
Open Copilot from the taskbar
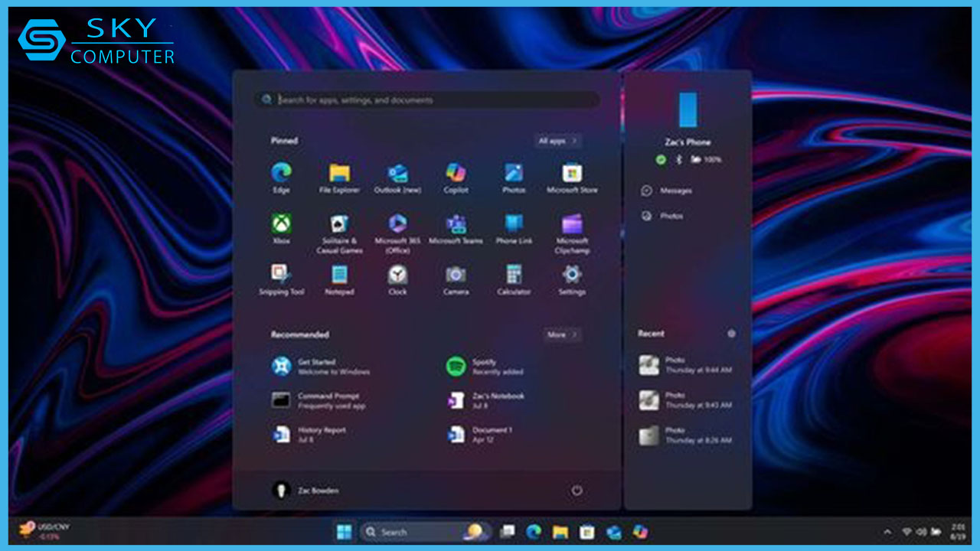(x=640, y=532)
